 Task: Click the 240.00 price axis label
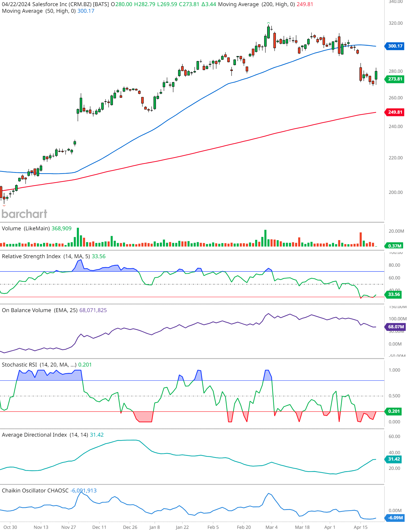[x=396, y=126]
